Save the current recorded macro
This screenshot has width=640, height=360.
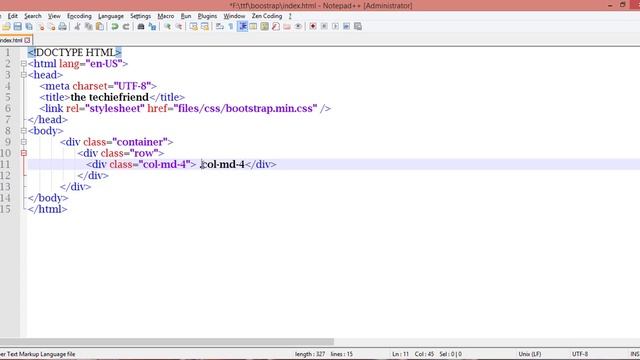coord(358,27)
